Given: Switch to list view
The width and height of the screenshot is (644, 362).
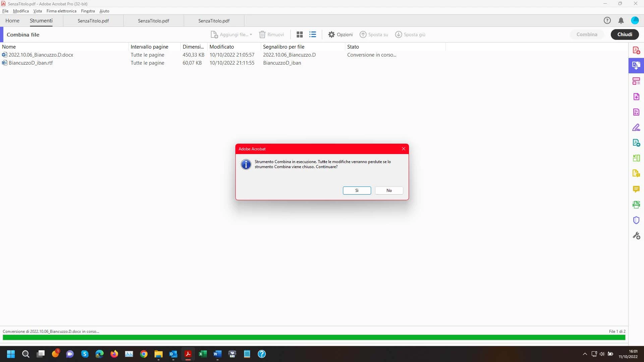Looking at the screenshot, I should pyautogui.click(x=313, y=34).
